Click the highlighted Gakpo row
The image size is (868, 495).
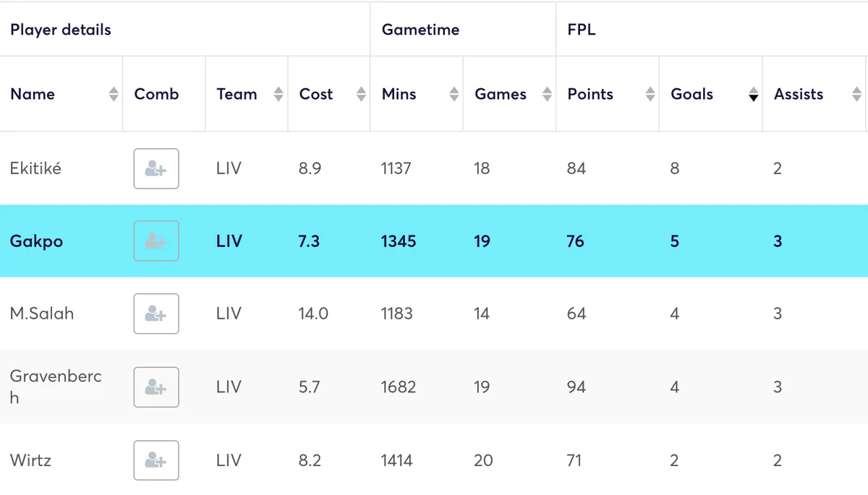pos(434,241)
